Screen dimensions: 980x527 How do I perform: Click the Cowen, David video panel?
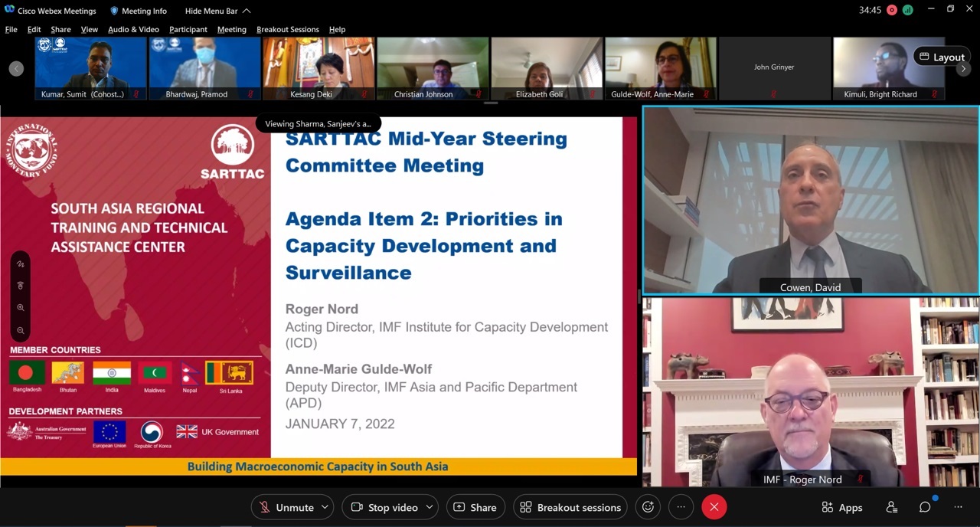811,200
